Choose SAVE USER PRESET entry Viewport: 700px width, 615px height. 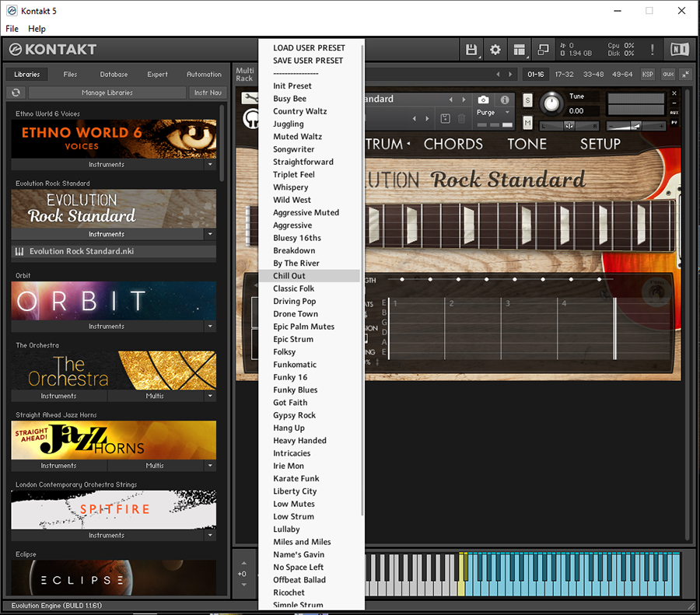pyautogui.click(x=308, y=60)
